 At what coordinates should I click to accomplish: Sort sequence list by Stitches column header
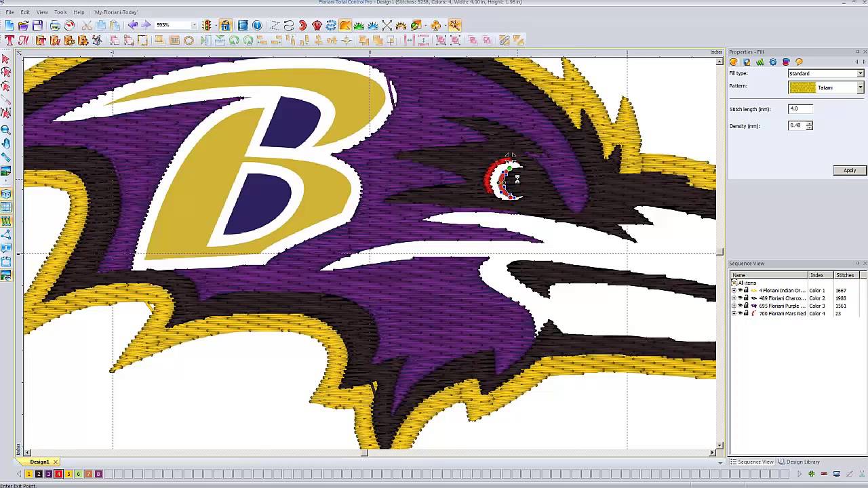pos(846,275)
